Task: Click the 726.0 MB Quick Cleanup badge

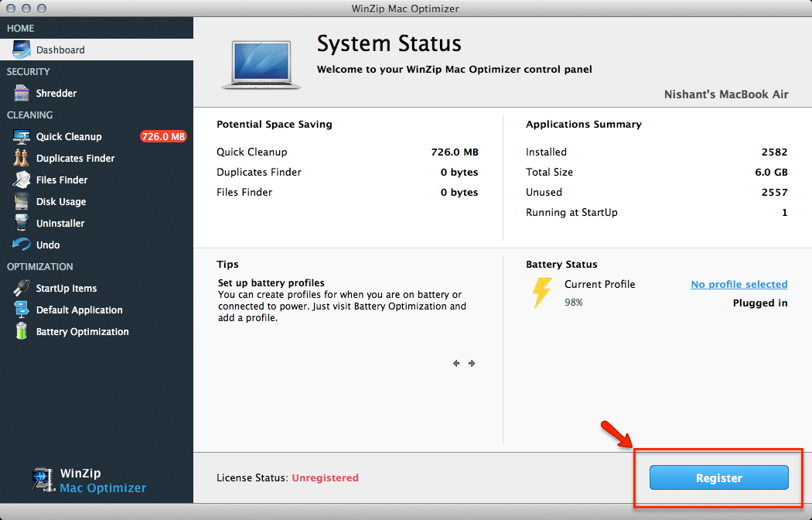Action: click(163, 137)
